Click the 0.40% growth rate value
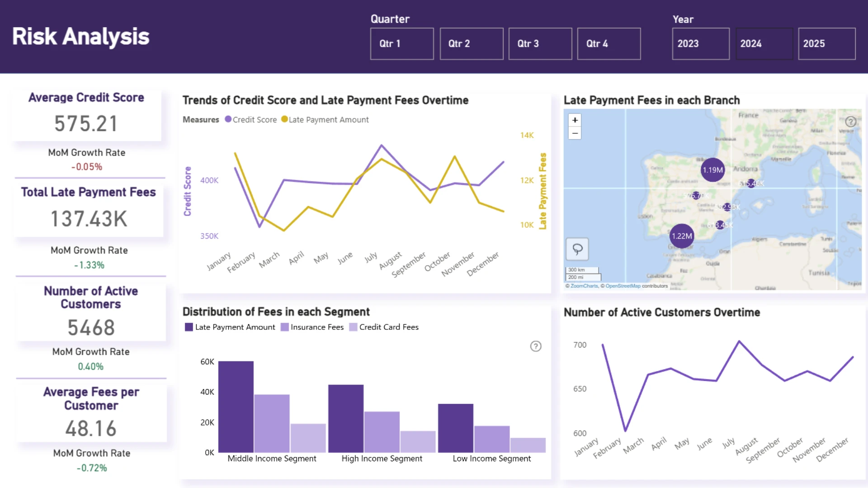Image resolution: width=868 pixels, height=488 pixels. click(x=90, y=366)
